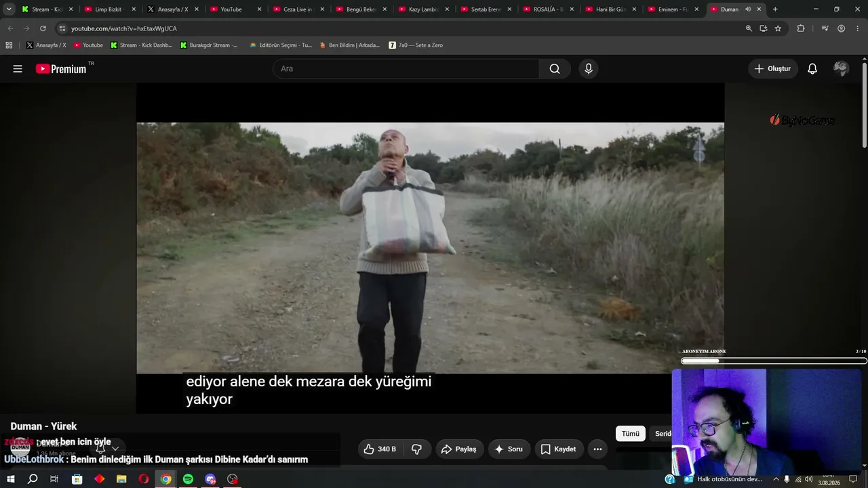Open Youtube bookmark in bookmarks bar
Viewport: 868px width, 488px height.
click(88, 45)
